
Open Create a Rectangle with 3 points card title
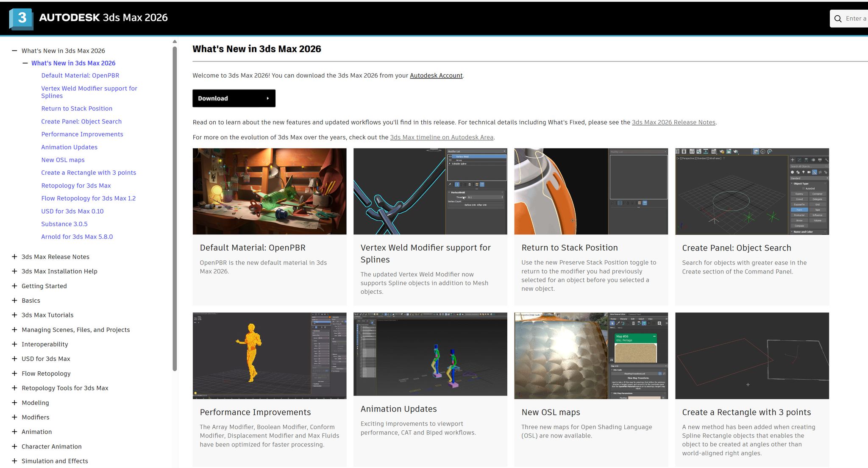(746, 412)
